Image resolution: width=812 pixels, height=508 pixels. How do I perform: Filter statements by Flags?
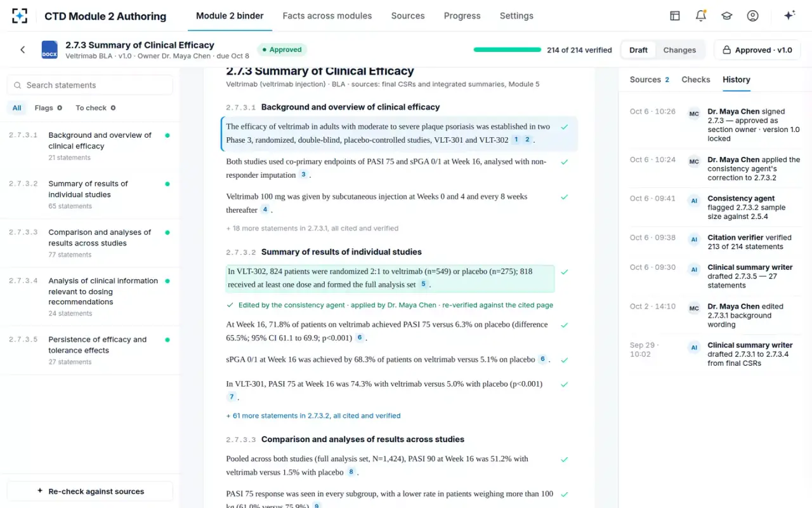point(48,108)
